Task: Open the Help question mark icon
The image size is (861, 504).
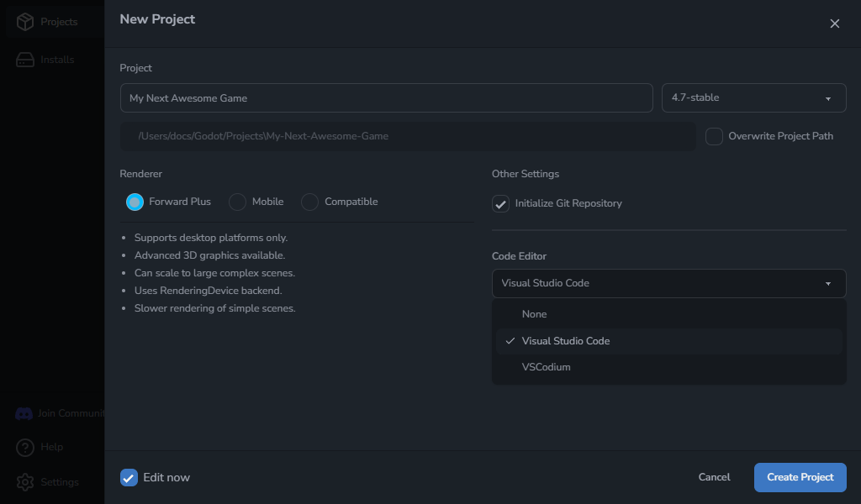Action: 24,448
